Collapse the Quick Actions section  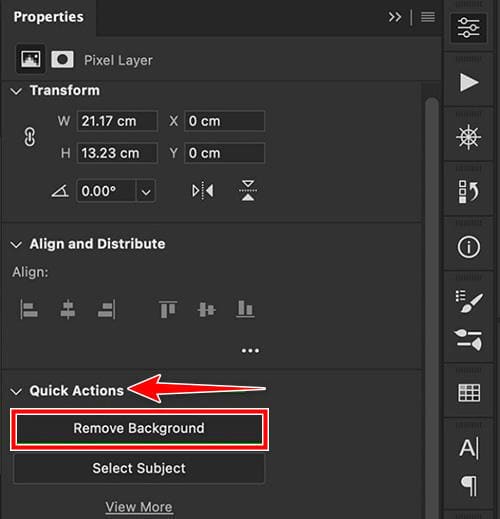(16, 391)
